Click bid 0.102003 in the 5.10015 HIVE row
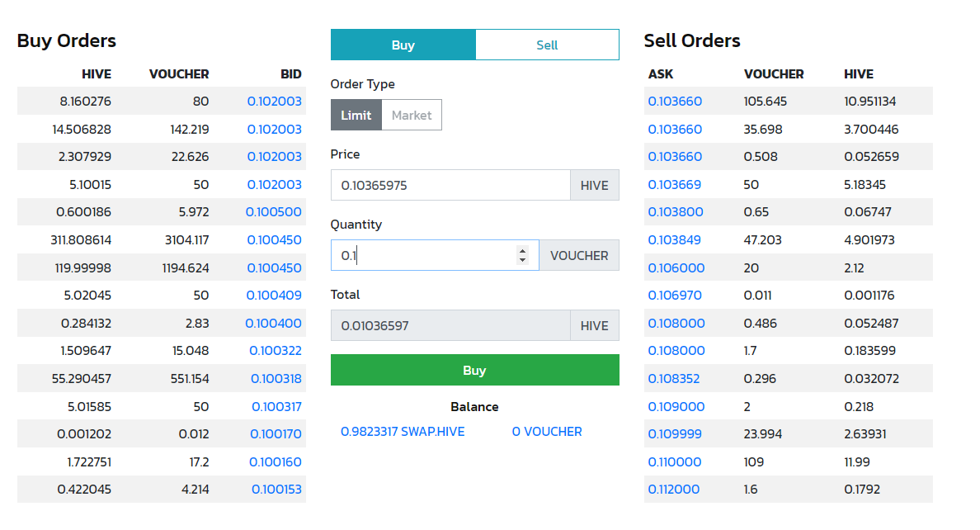The width and height of the screenshot is (980, 530). pos(275,185)
